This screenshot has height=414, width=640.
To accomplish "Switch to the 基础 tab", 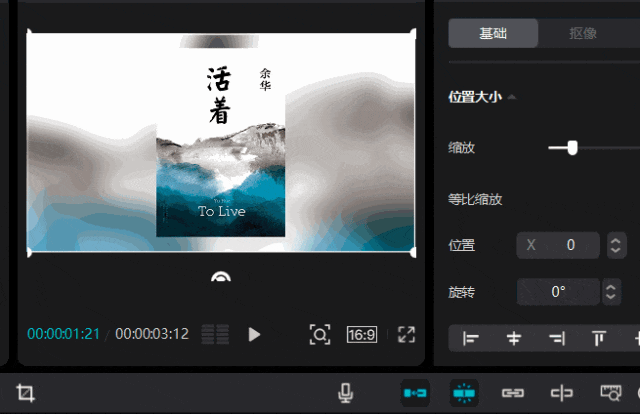I will (x=493, y=33).
